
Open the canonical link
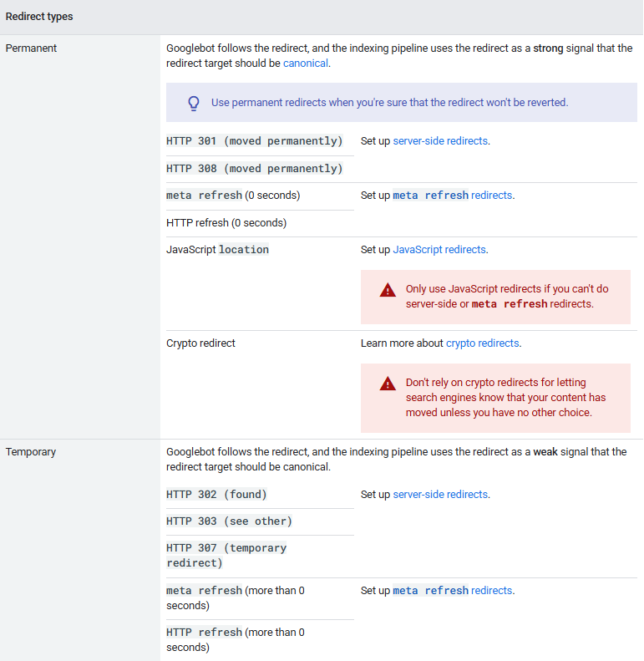[x=305, y=63]
